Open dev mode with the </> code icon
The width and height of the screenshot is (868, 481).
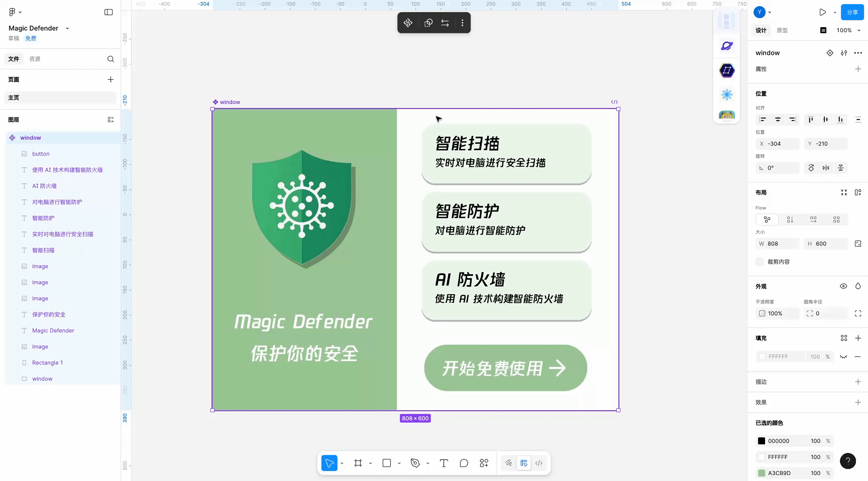tap(539, 463)
